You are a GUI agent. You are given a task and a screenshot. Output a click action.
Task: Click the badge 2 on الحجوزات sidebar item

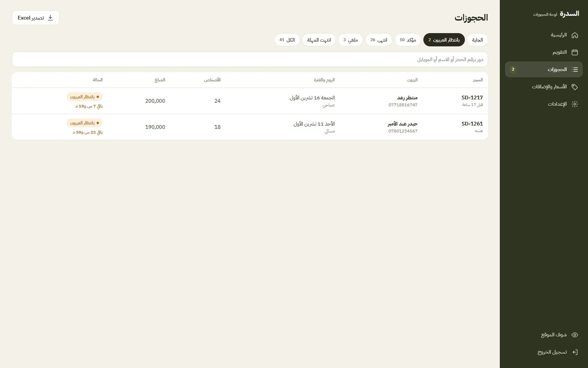click(x=513, y=70)
